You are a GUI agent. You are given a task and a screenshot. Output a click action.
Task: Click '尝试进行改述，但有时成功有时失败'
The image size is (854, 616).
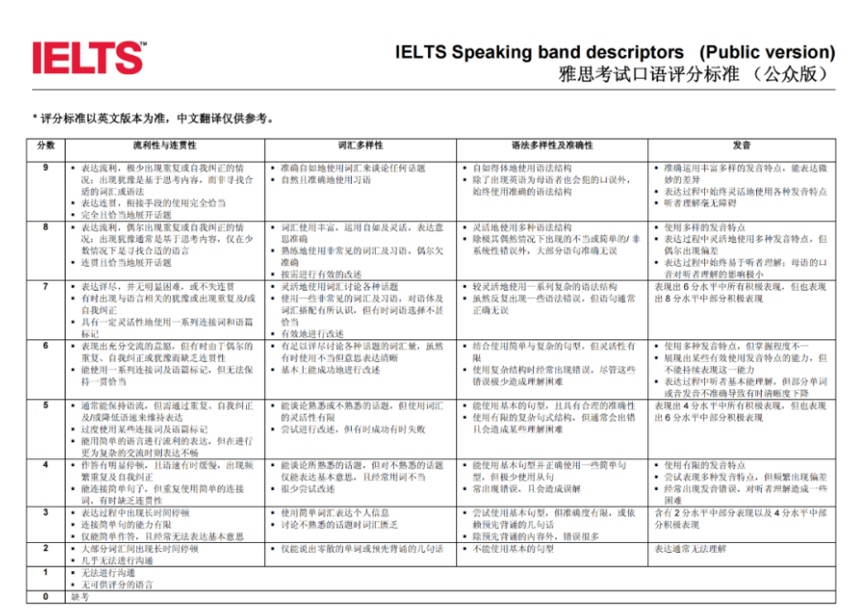pyautogui.click(x=353, y=430)
